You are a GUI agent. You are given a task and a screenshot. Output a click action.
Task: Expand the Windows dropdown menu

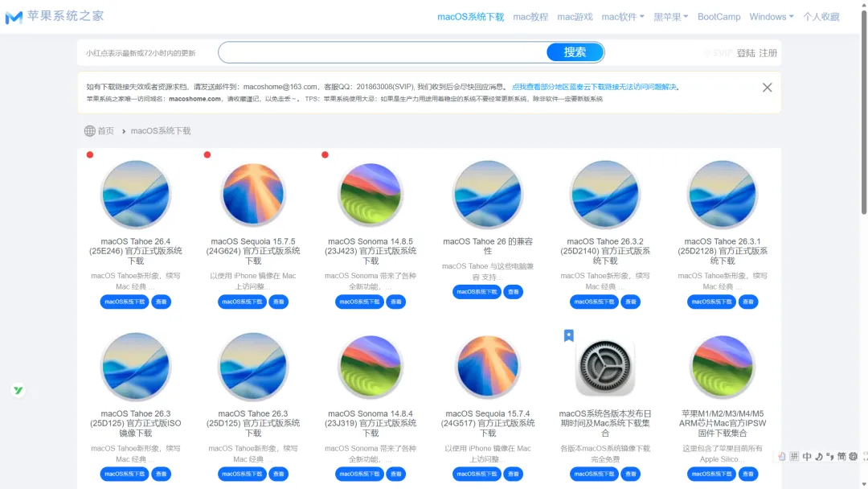click(x=772, y=17)
